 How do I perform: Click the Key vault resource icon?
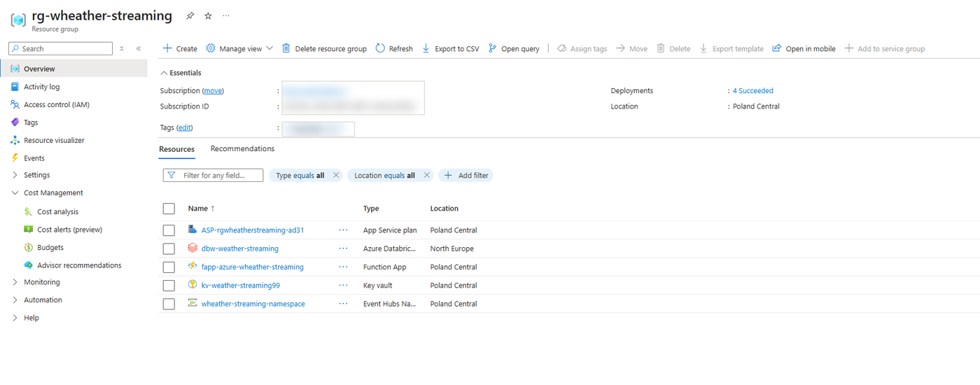[192, 285]
